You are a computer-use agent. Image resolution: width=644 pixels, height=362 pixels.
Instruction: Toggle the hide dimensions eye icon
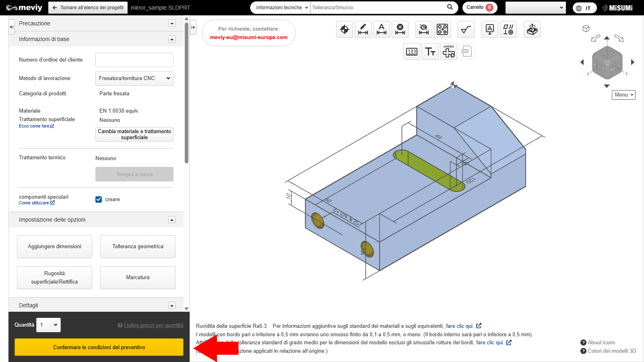(x=423, y=29)
